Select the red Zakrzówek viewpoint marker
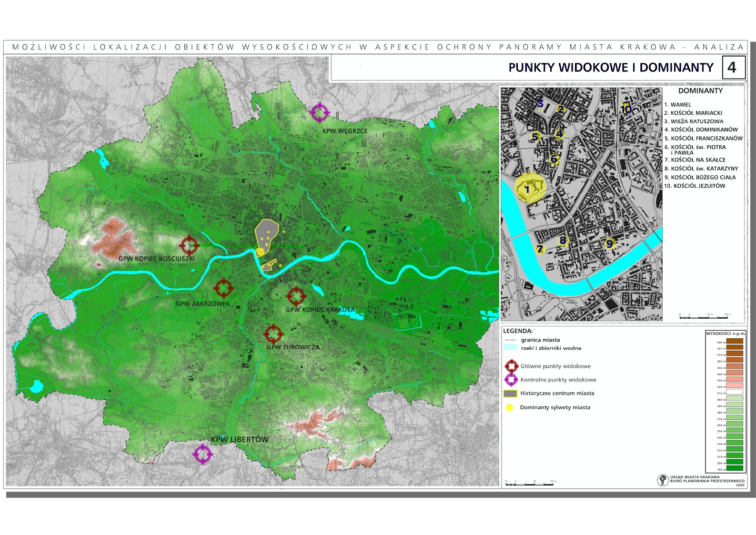This screenshot has height=535, width=756. point(223,288)
